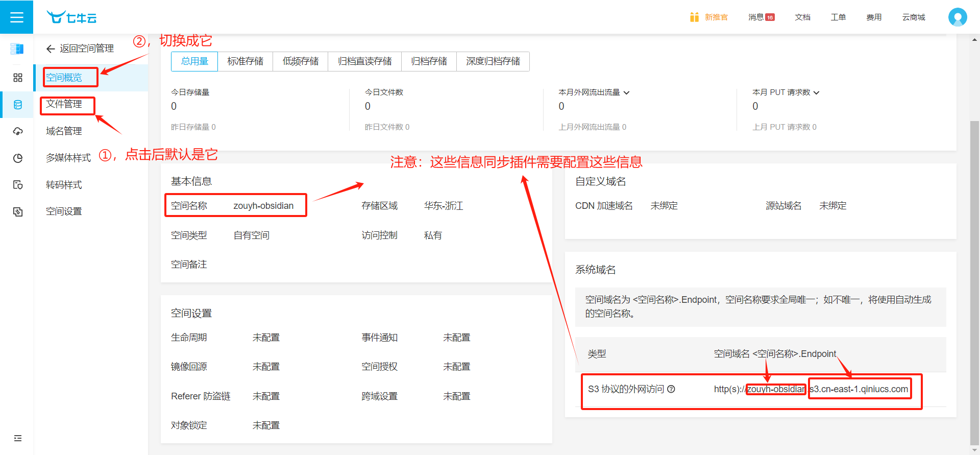The image size is (980, 455).
Task: Select the object storage database icon
Action: 18,105
